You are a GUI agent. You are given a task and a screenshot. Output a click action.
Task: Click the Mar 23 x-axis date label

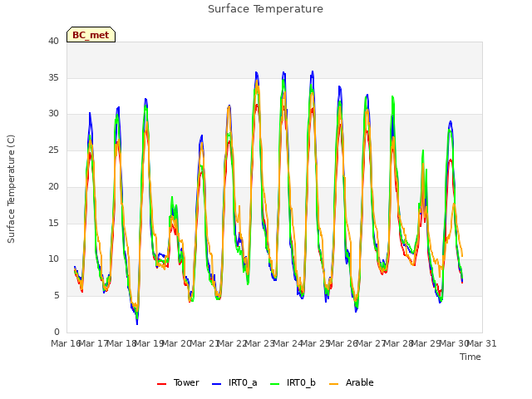259,343
